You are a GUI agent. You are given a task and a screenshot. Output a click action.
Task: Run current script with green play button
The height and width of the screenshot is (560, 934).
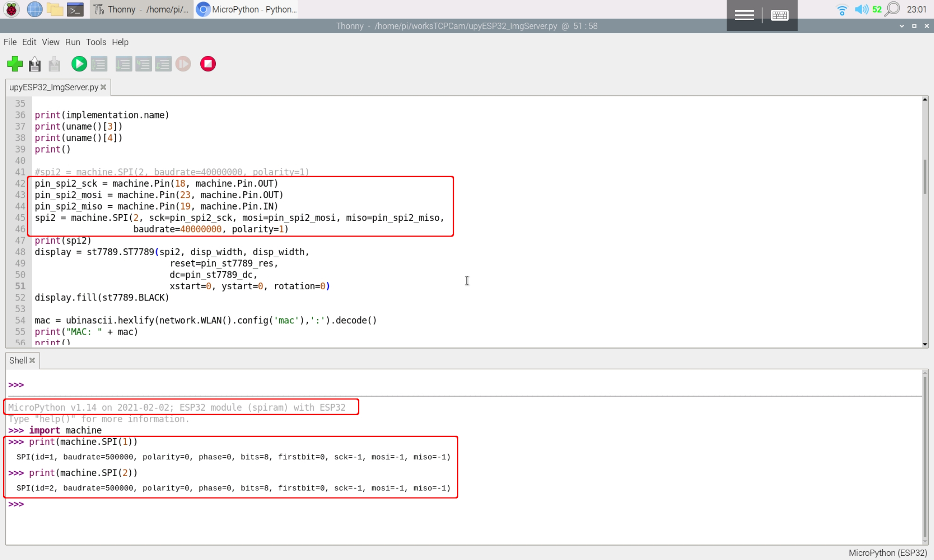[79, 64]
